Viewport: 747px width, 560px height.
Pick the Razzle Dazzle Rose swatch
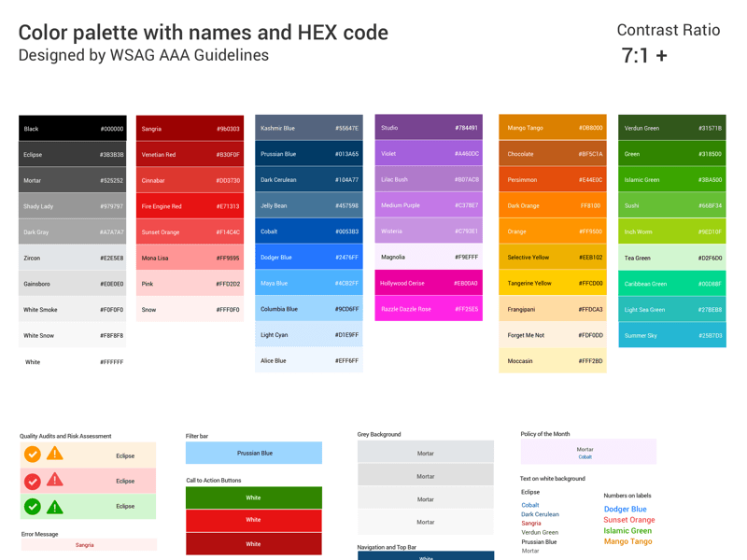coord(429,309)
